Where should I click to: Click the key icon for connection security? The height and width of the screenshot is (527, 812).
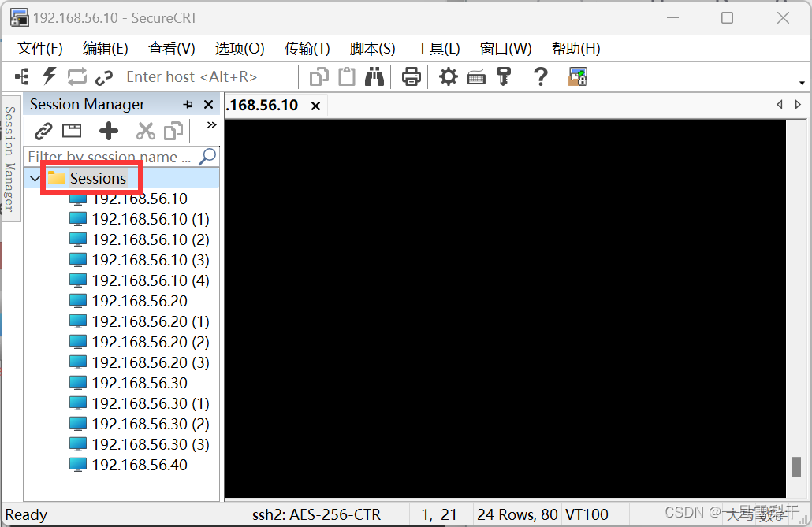click(505, 76)
